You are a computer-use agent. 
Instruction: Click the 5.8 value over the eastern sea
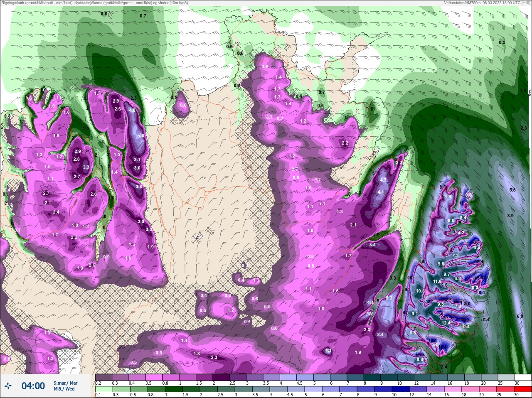512,190
